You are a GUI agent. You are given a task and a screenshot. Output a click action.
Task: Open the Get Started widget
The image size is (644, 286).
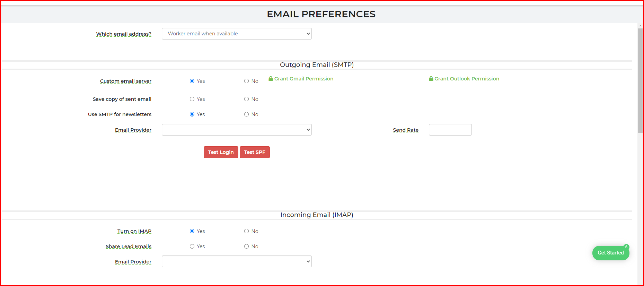610,253
